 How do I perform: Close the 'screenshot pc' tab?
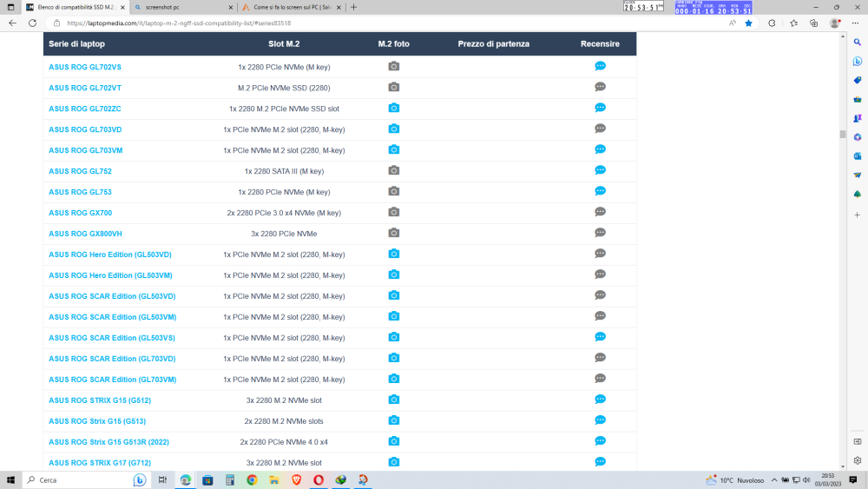click(x=230, y=7)
